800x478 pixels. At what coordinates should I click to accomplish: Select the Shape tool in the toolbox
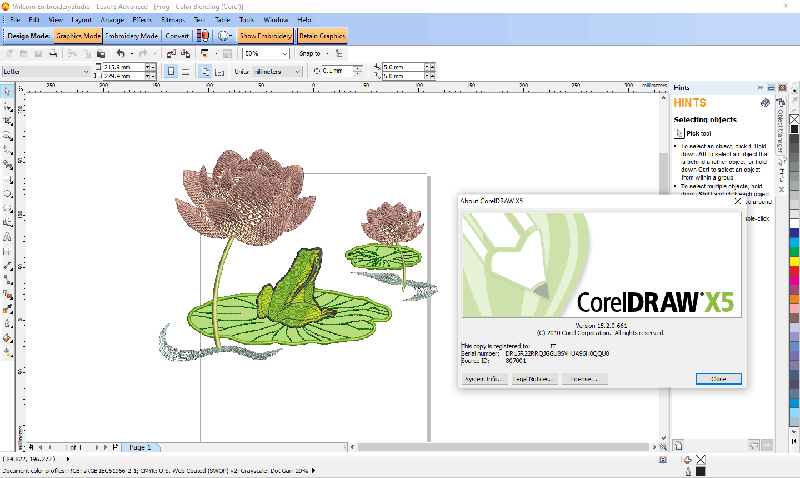coord(7,107)
